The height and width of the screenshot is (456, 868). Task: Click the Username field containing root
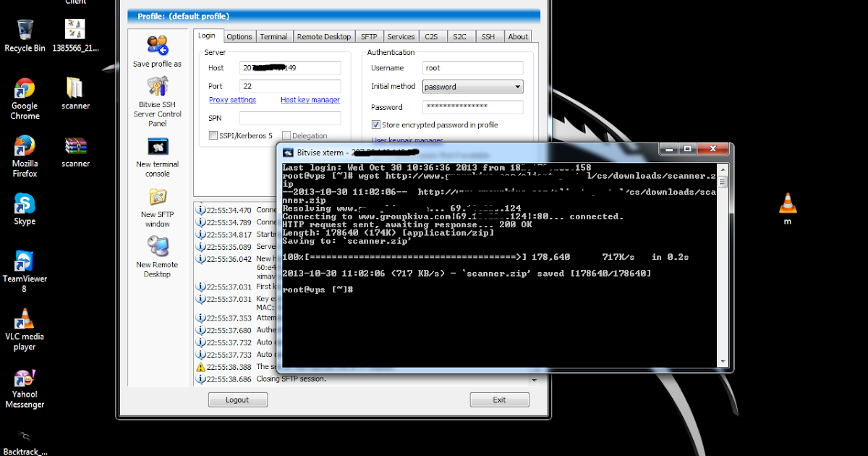click(x=472, y=67)
